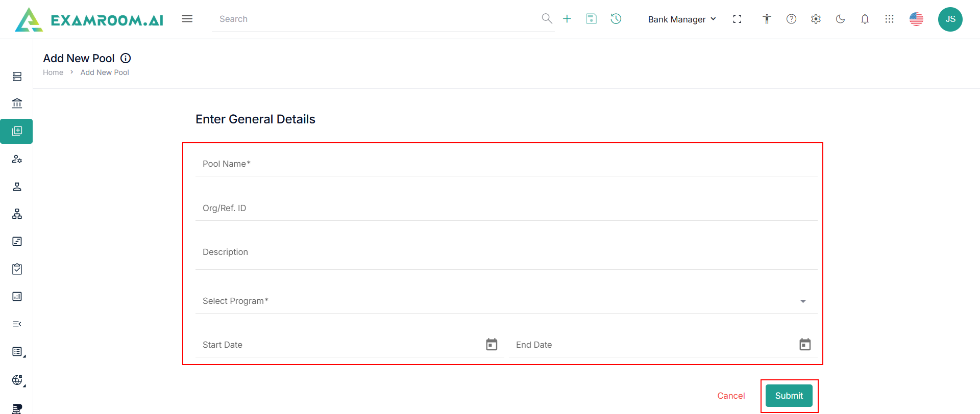Open the Start Date calendar picker
This screenshot has height=414, width=980.
tap(492, 345)
